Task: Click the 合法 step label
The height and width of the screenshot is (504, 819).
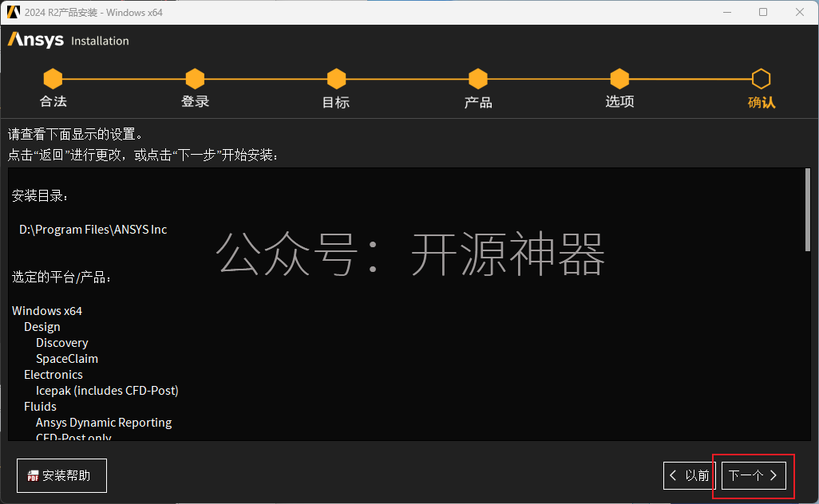Action: point(53,102)
